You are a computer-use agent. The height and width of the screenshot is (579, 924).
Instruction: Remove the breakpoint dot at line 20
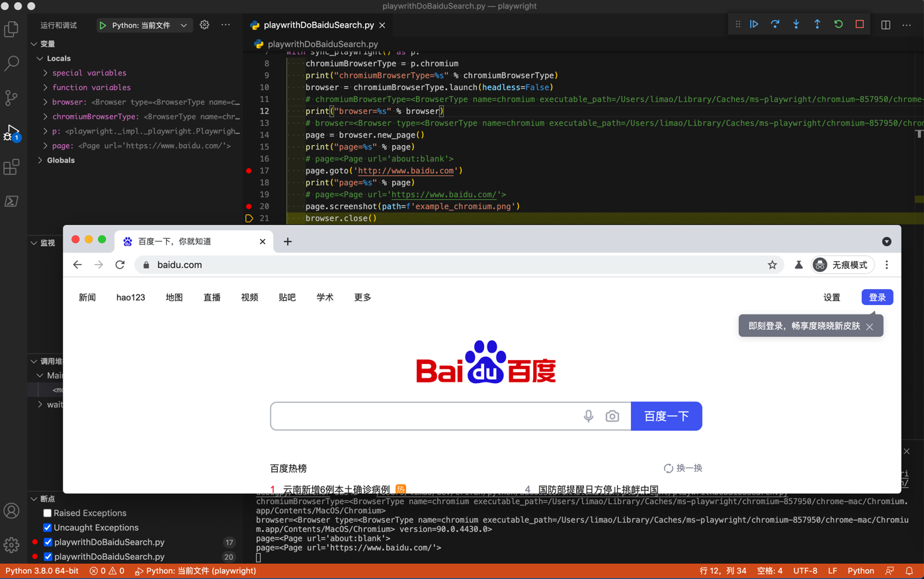click(249, 206)
